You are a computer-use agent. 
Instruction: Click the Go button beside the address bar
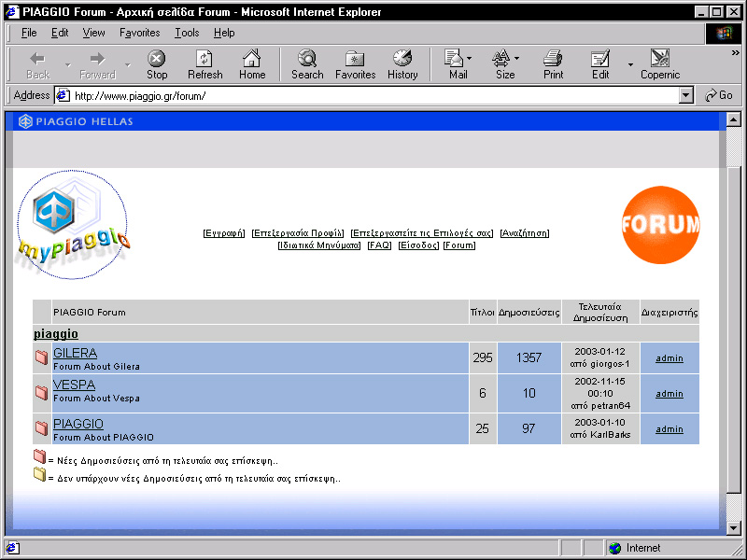click(x=719, y=95)
